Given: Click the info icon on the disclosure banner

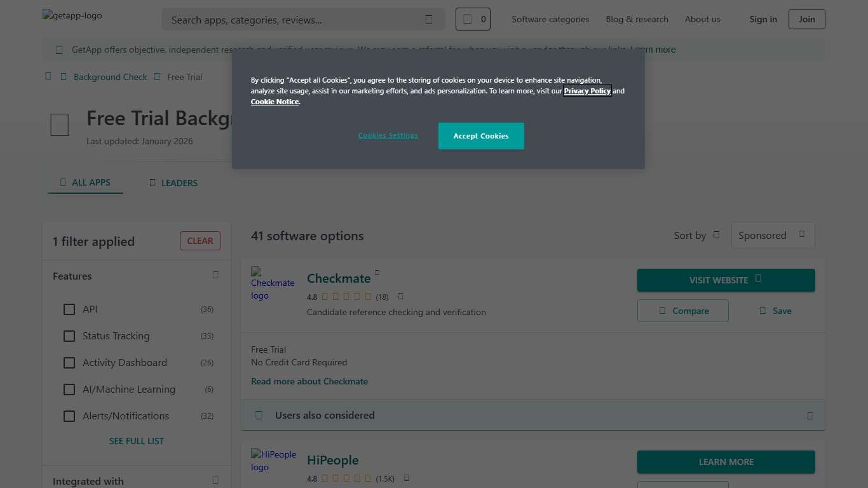Looking at the screenshot, I should [x=59, y=49].
